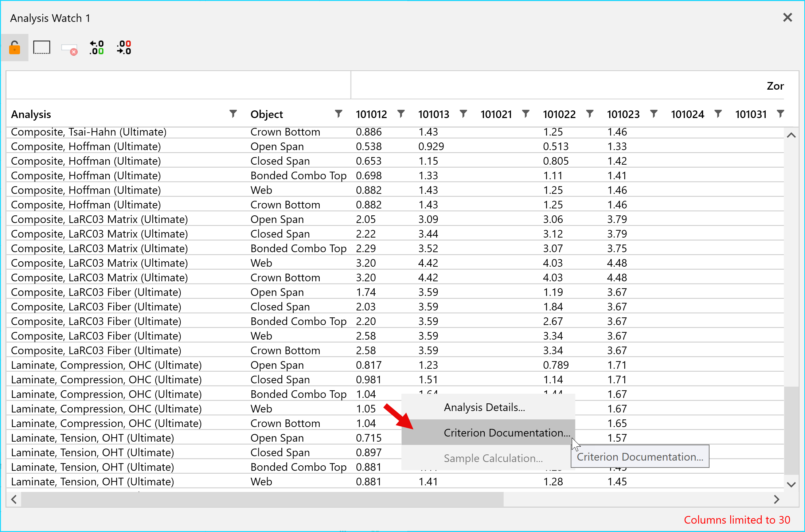This screenshot has width=805, height=532.
Task: Open filter for column 101021
Action: click(x=525, y=114)
